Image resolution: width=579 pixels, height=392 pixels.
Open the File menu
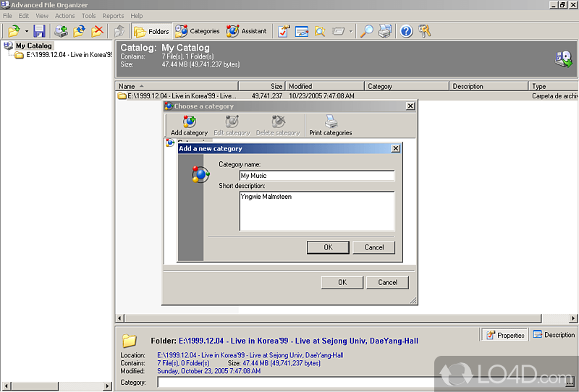click(x=7, y=16)
